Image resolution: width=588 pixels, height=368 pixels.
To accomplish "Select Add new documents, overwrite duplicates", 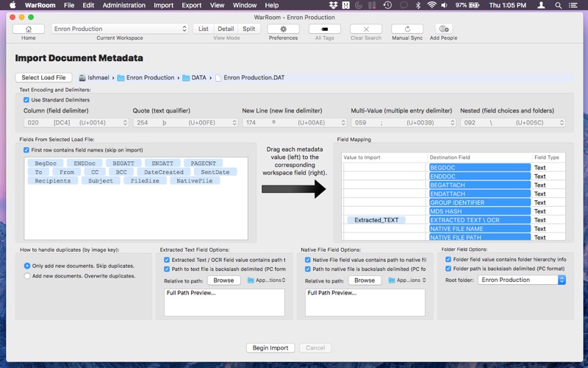I will point(27,276).
